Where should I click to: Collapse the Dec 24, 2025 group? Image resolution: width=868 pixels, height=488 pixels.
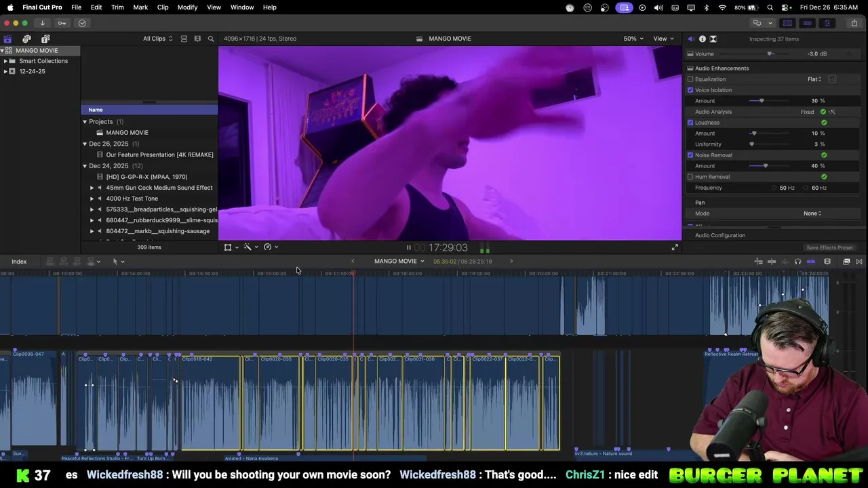point(85,166)
